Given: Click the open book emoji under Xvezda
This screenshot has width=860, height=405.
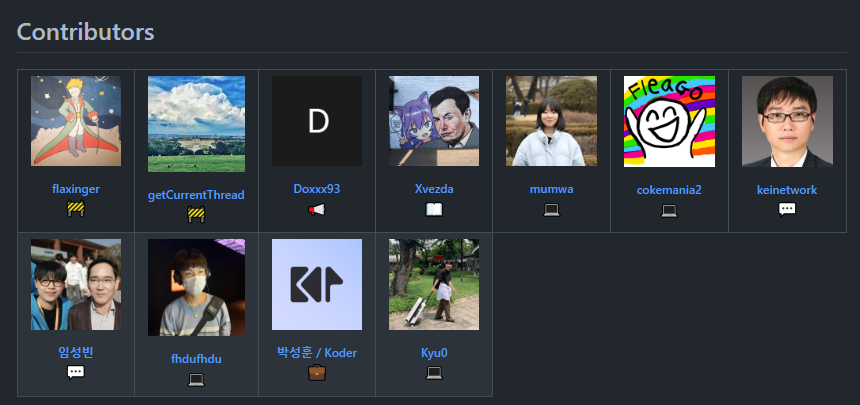Looking at the screenshot, I should pos(434,209).
